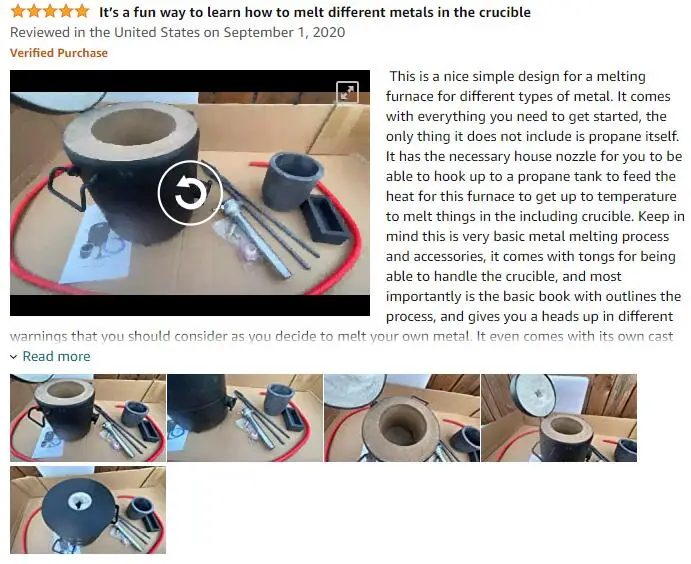Screen dimensions: 691x564
Task: Click the Read more link text
Action: click(x=56, y=356)
